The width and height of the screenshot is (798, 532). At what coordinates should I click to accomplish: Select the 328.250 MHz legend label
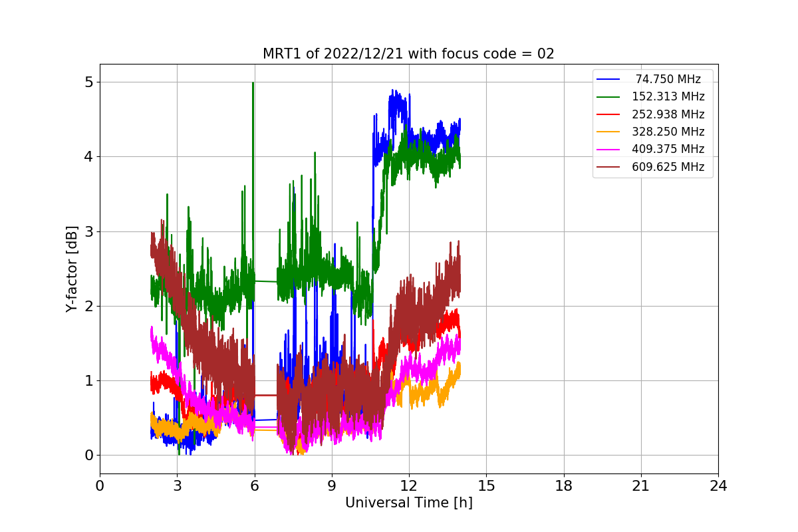click(x=668, y=132)
